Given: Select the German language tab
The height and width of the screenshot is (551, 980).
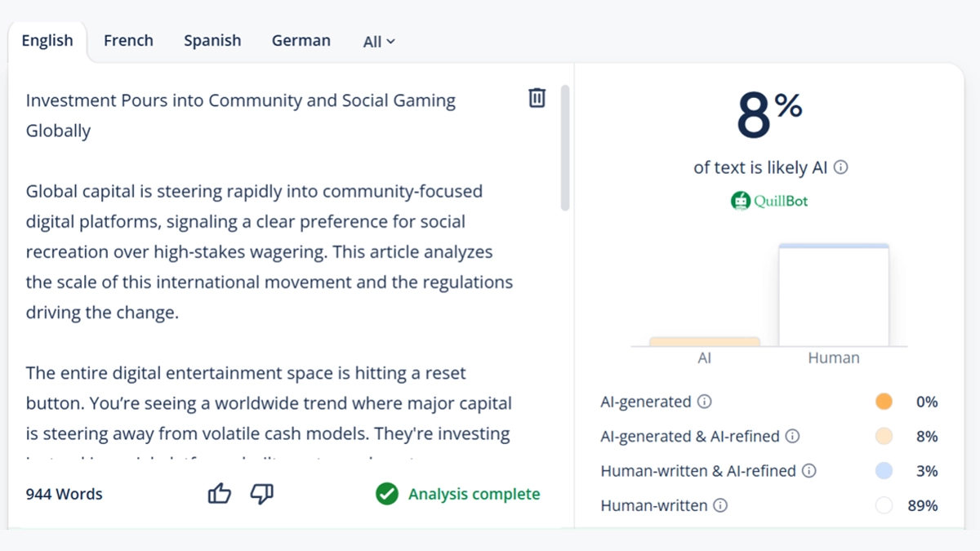Looking at the screenshot, I should 301,41.
